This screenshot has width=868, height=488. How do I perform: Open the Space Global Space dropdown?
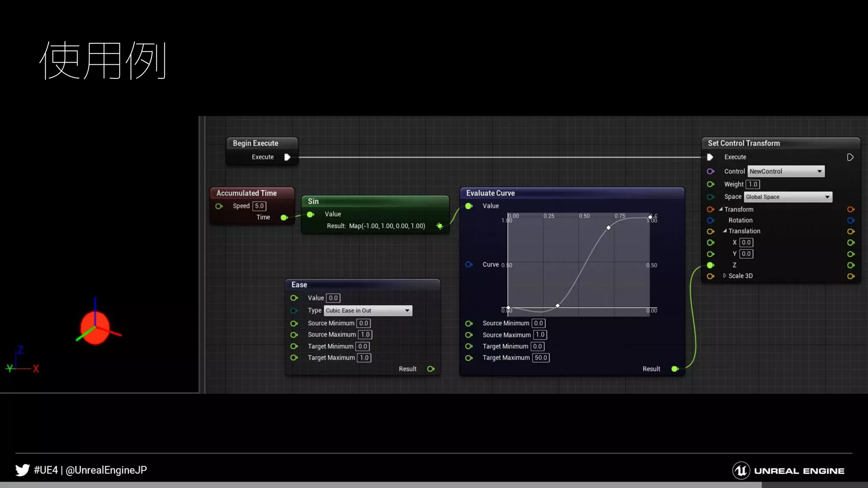click(788, 197)
